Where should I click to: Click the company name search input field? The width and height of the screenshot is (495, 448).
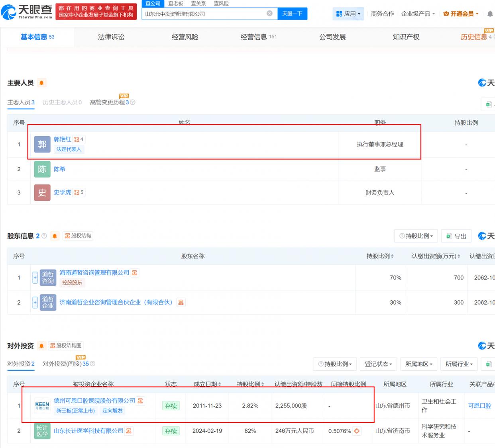203,14
